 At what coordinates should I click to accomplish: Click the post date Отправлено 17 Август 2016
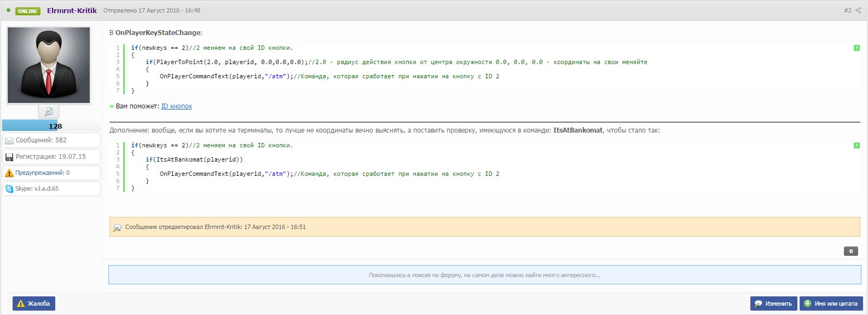152,10
